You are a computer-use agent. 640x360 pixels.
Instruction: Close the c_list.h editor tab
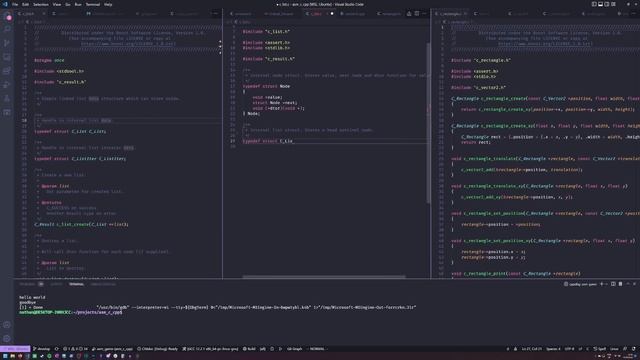click(44, 13)
